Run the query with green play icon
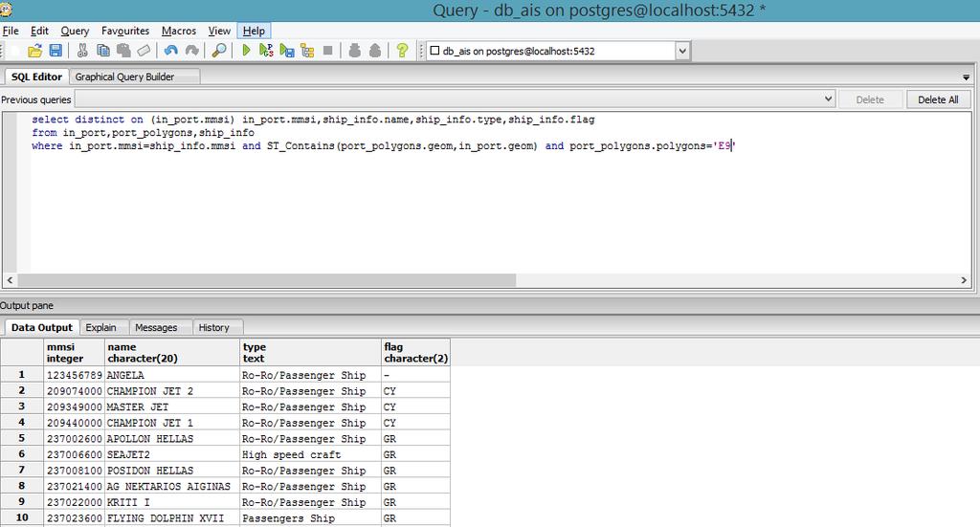Image resolution: width=980 pixels, height=527 pixels. 246,51
